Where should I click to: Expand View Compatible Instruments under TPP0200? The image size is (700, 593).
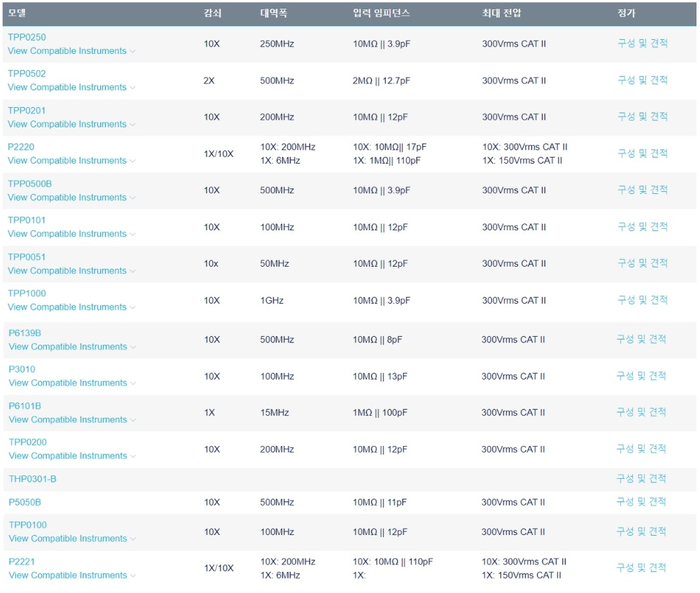click(x=72, y=456)
